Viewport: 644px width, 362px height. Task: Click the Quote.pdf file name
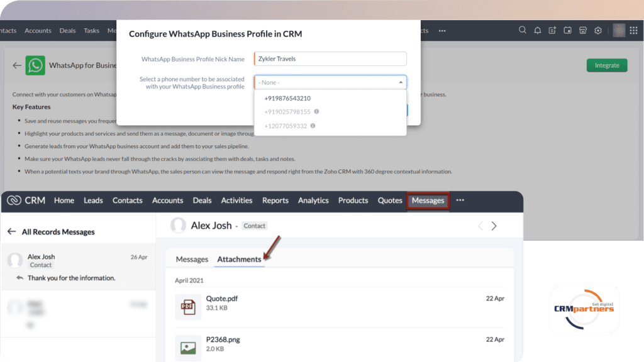(222, 299)
